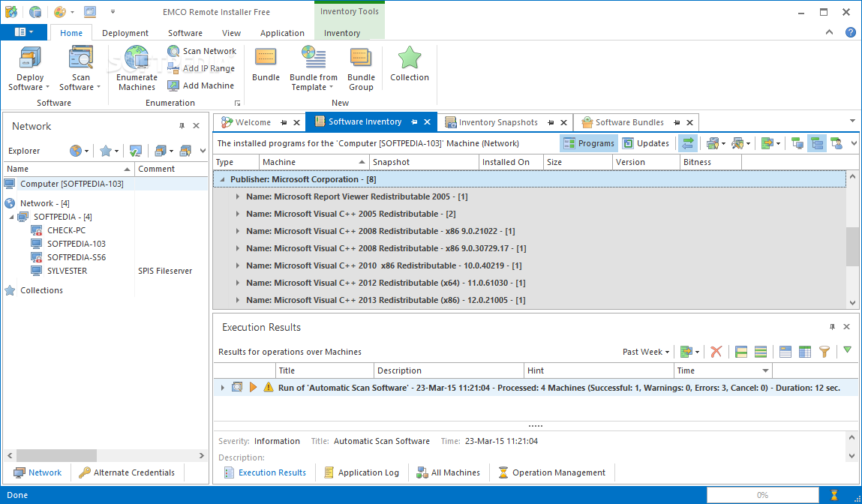Toggle the multi-row layout icon in Execution Results
This screenshot has height=504, width=862.
(x=760, y=352)
